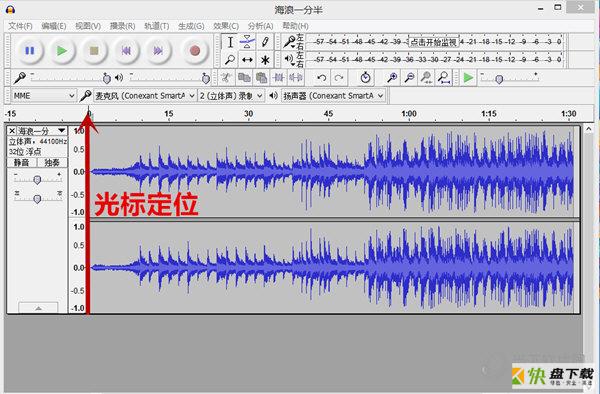Viewport: 600px width, 394px height.
Task: Select the Zoom magnifier tool
Action: click(x=230, y=60)
